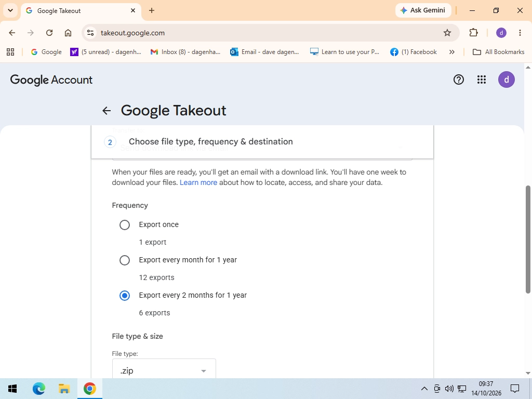
Task: Open the Yahoo mail bookmark
Action: coord(105,52)
